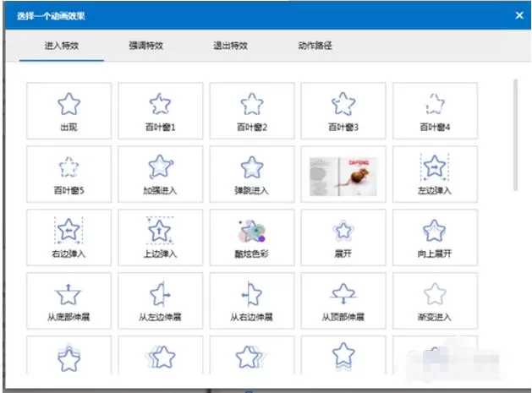
Task: Select the 加强进入 effect
Action: [x=161, y=174]
